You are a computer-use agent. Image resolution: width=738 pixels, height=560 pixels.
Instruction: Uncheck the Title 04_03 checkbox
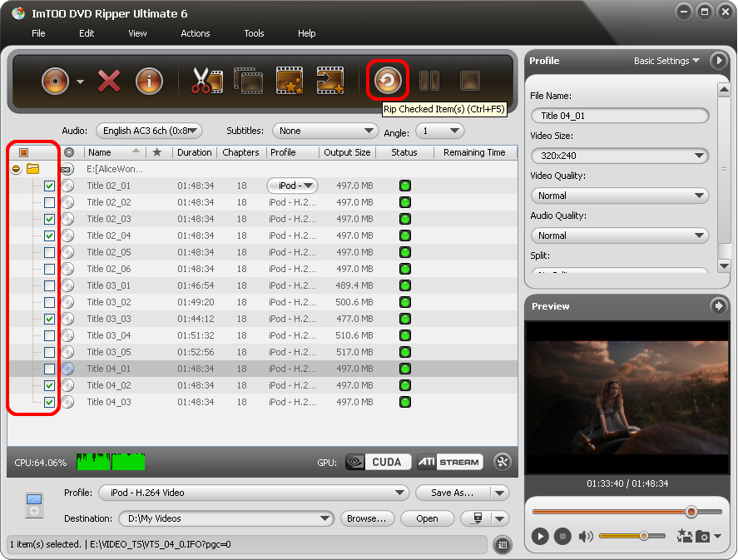click(x=49, y=403)
